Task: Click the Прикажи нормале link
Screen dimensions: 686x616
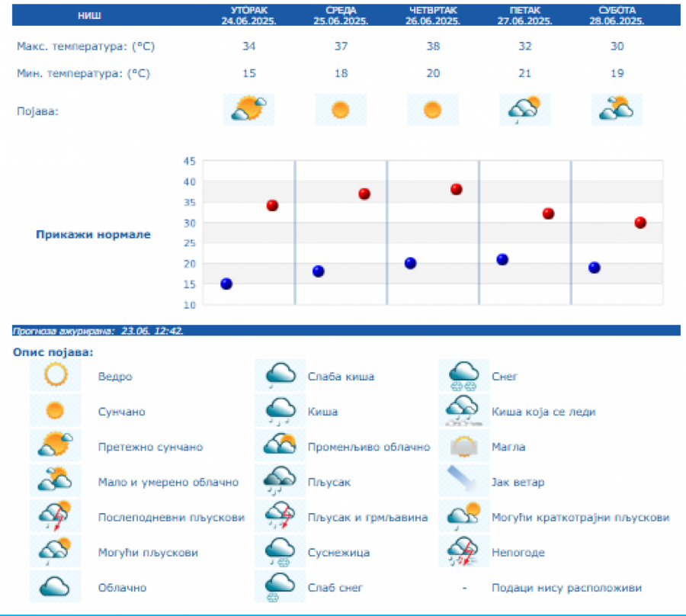Action: 93,234
